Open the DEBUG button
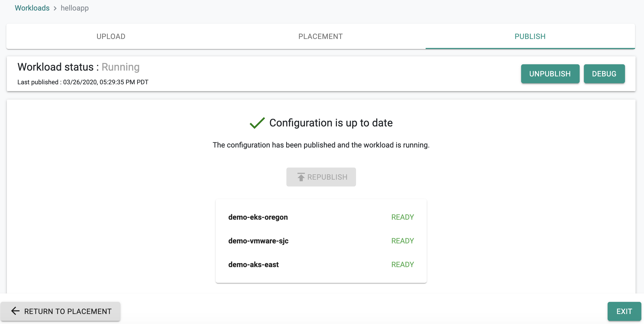Screen dimensions: 644x324 (x=604, y=74)
